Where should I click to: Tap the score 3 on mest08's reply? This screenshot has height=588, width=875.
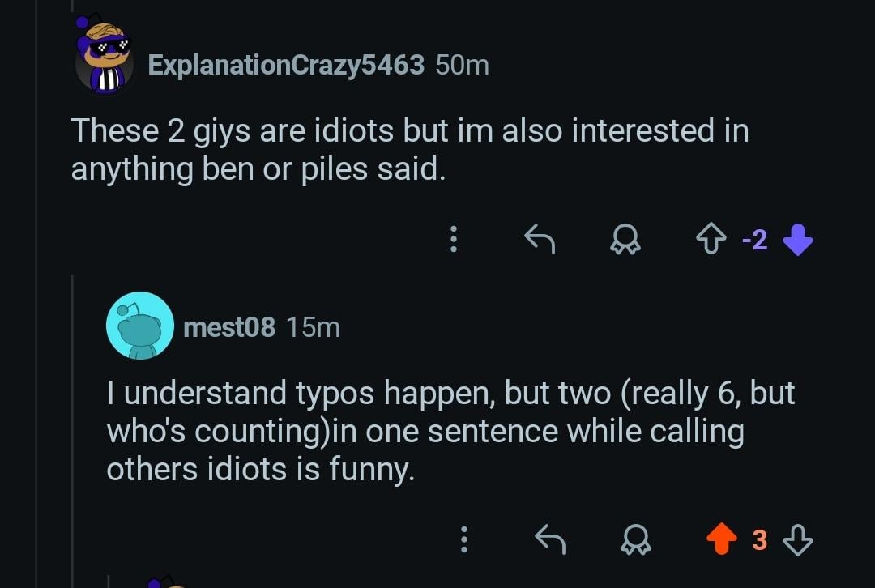point(759,539)
